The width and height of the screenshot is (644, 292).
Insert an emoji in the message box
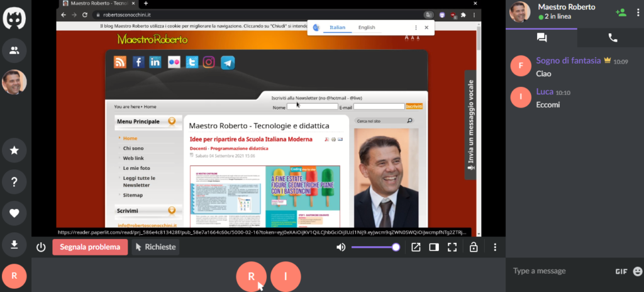637,271
